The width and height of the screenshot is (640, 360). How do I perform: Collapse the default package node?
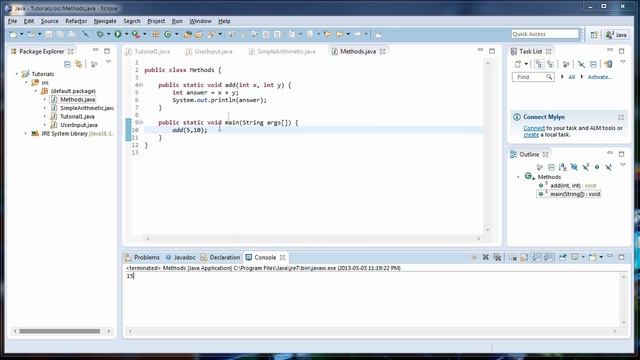[x=36, y=91]
